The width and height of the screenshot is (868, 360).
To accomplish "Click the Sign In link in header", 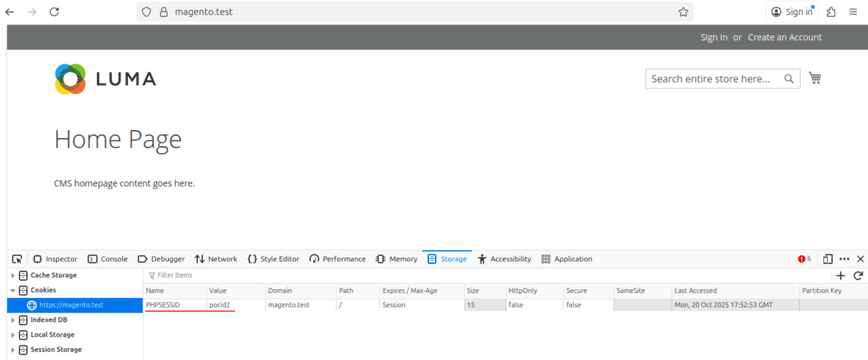I will [714, 37].
